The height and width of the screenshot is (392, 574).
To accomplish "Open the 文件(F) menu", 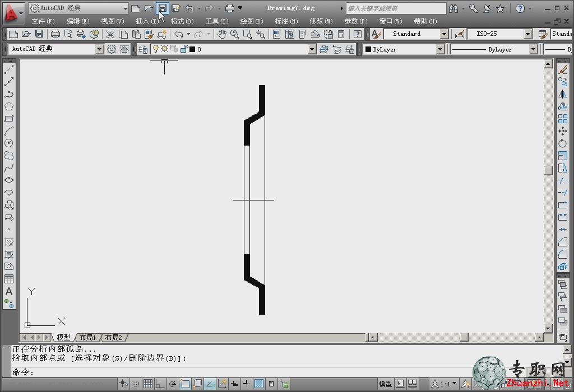I will 43,21.
